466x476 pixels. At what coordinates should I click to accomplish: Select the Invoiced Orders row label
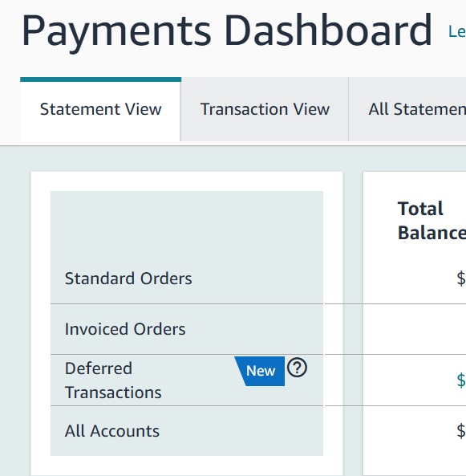click(125, 329)
